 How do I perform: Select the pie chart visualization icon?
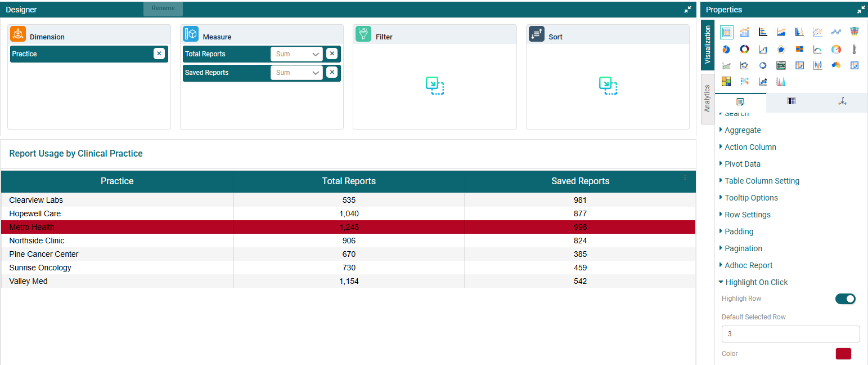[x=726, y=49]
